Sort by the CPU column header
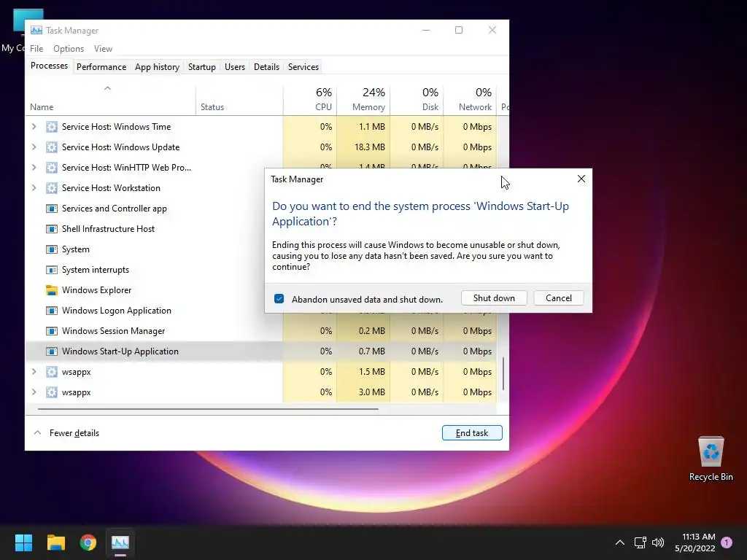 pos(310,100)
